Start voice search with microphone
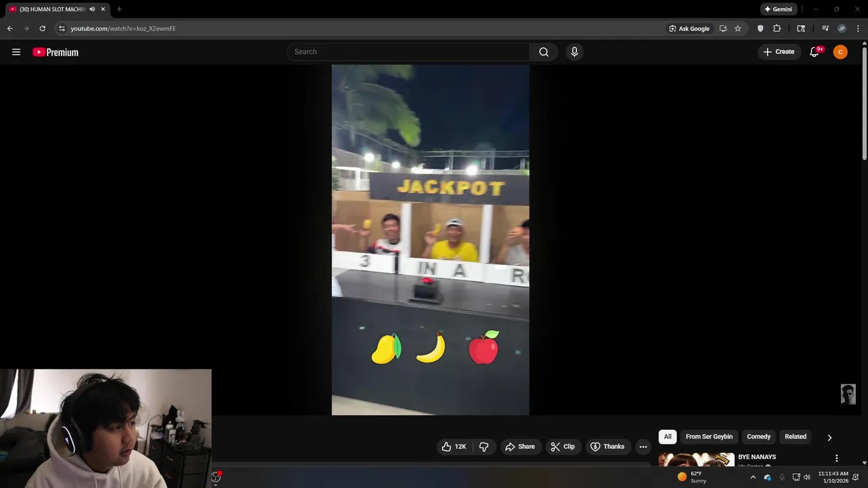 tap(574, 52)
